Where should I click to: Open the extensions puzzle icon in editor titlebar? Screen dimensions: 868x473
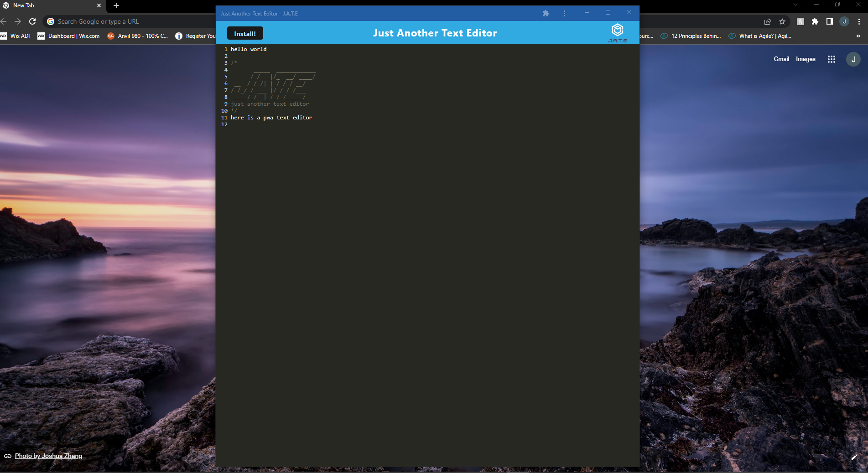point(546,13)
